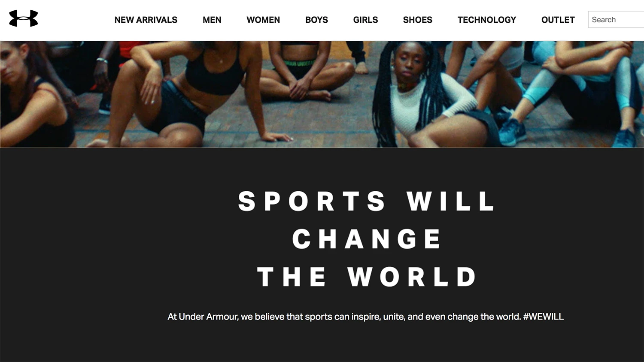The image size is (644, 362).
Task: Focus the Search input field
Action: [616, 20]
